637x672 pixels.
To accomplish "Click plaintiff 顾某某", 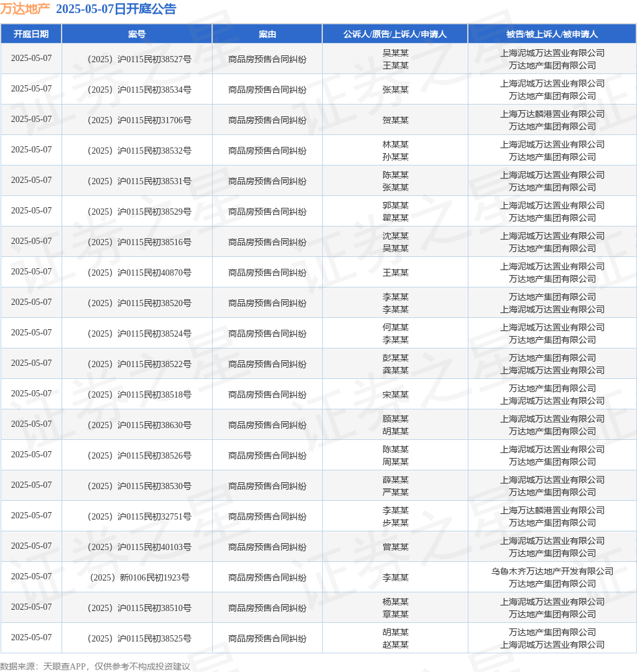I will click(x=396, y=418).
